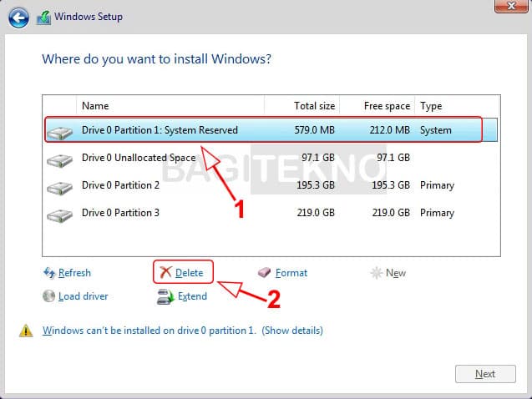Click the 212.0 MB free space cell
This screenshot has height=399, width=532.
pos(390,130)
